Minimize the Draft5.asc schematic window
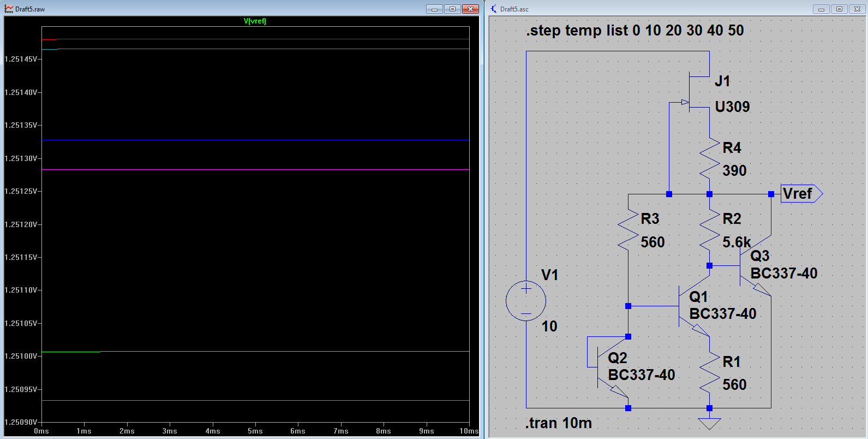 pos(821,9)
